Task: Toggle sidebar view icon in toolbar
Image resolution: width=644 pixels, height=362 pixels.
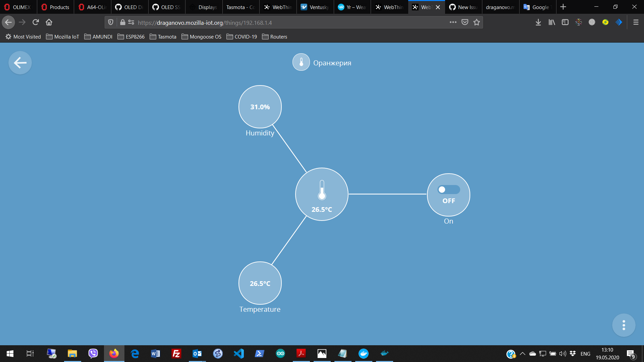Action: [565, 22]
